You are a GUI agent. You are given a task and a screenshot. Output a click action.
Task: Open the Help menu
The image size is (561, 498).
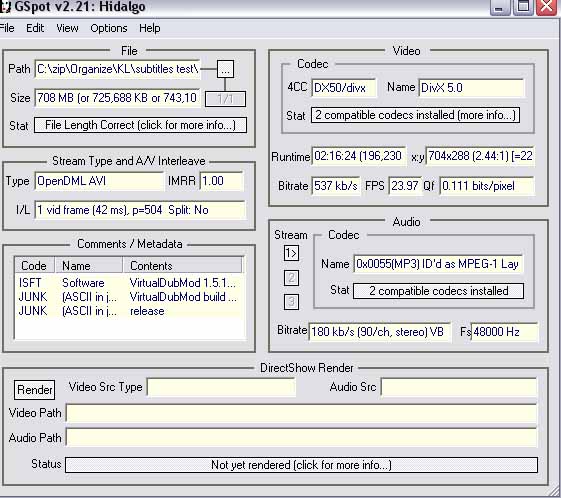[x=150, y=28]
